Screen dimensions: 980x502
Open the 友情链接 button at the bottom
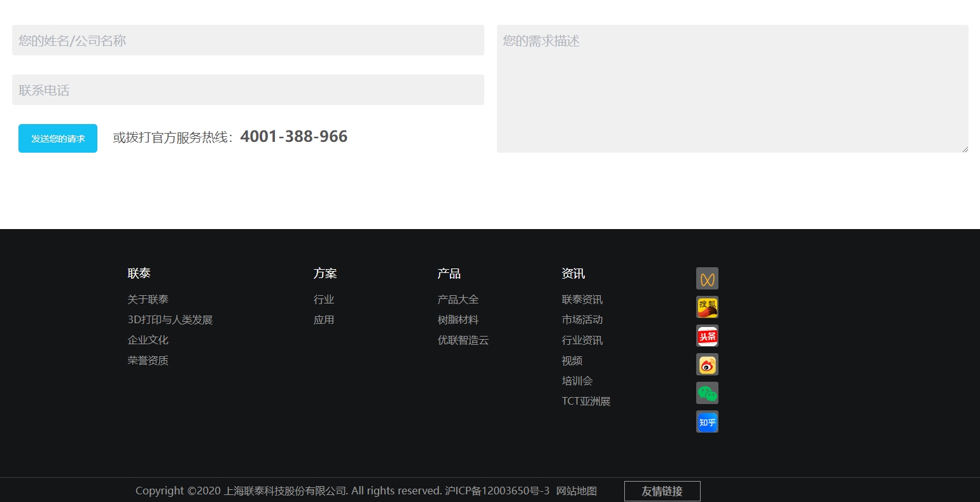coord(662,491)
